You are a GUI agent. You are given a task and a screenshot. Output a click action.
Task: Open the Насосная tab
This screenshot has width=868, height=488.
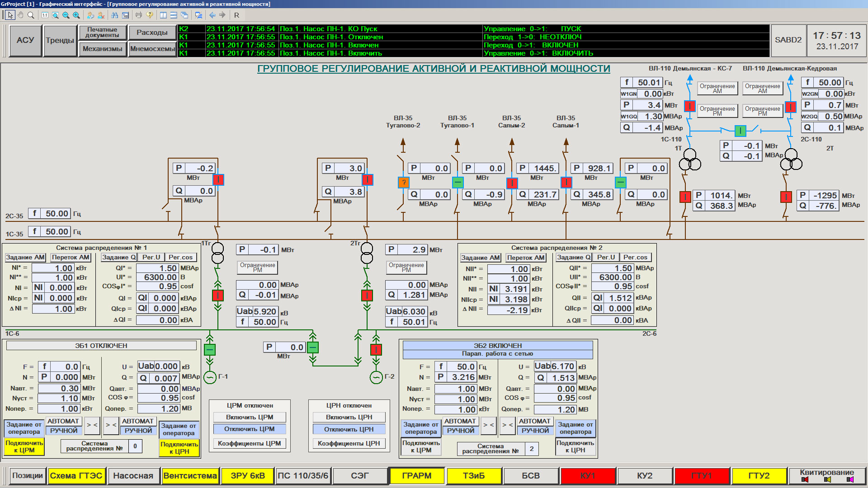[x=133, y=476]
